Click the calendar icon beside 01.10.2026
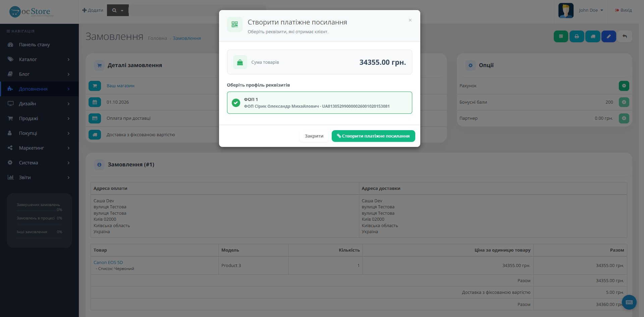This screenshot has width=644, height=317. click(95, 102)
